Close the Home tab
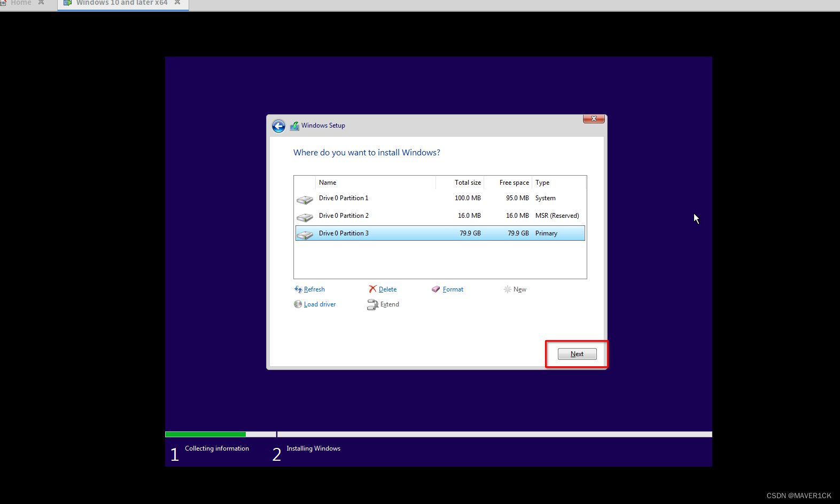This screenshot has height=504, width=840. (41, 3)
